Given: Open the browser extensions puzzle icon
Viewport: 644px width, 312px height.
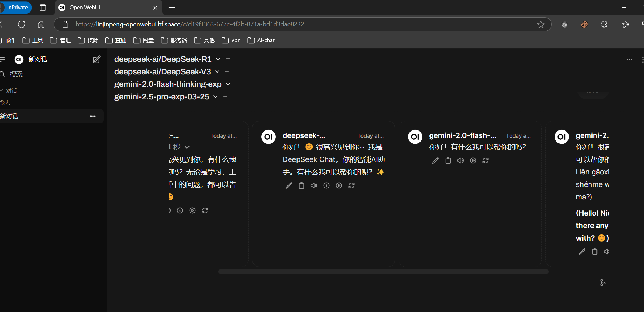Looking at the screenshot, I should [x=604, y=24].
